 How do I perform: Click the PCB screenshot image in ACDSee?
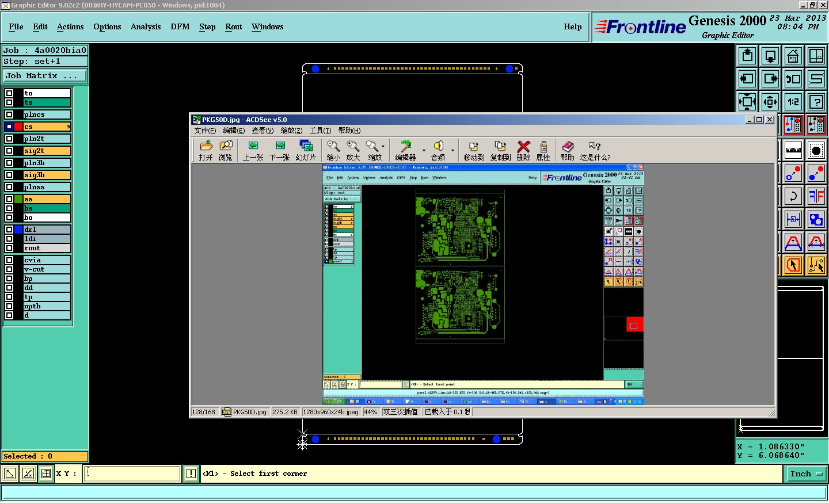[x=483, y=285]
